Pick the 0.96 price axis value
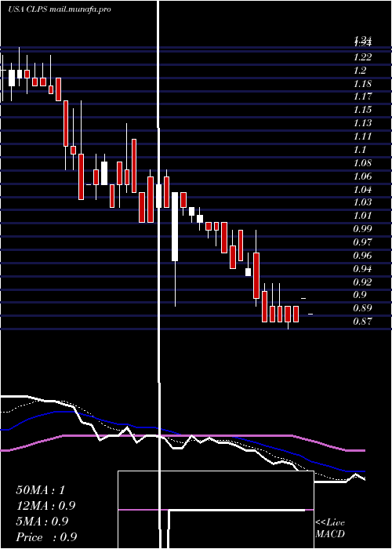Screen dimensions: 392x549 pos(362,255)
